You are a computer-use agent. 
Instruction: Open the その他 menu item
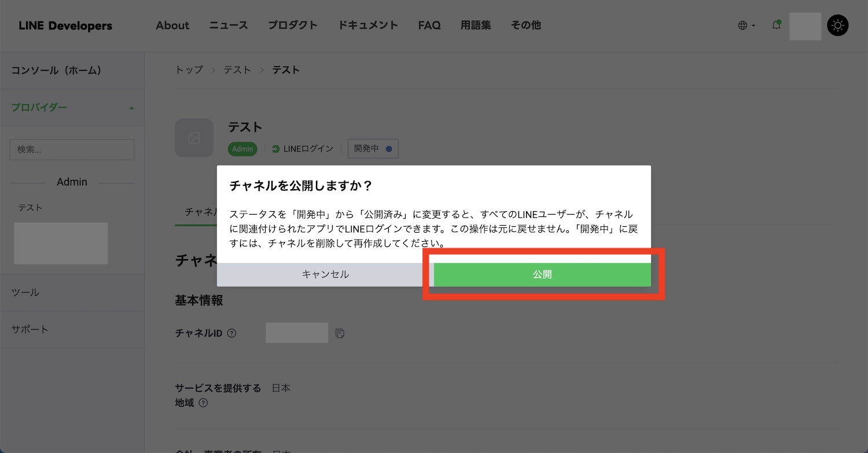(x=526, y=25)
